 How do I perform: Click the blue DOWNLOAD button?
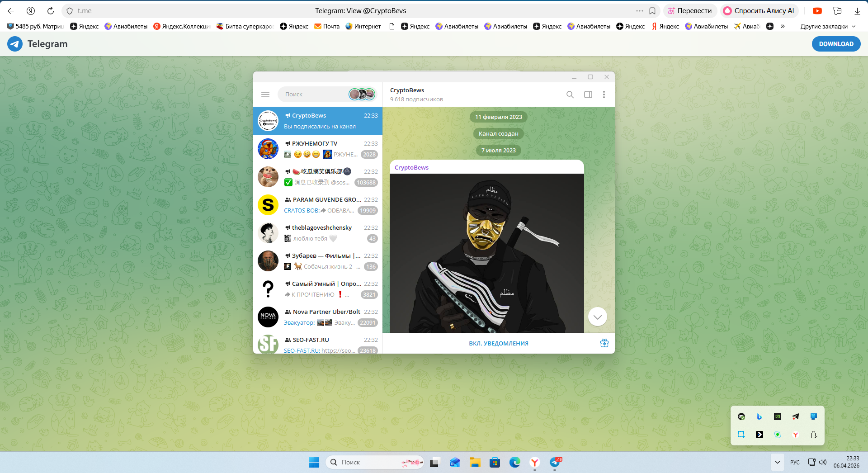pyautogui.click(x=836, y=44)
